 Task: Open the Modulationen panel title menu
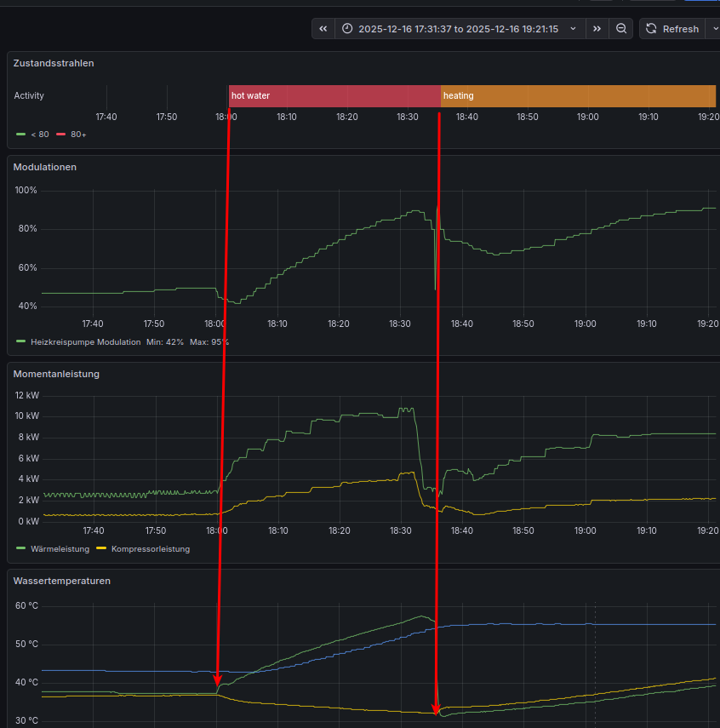pyautogui.click(x=45, y=167)
